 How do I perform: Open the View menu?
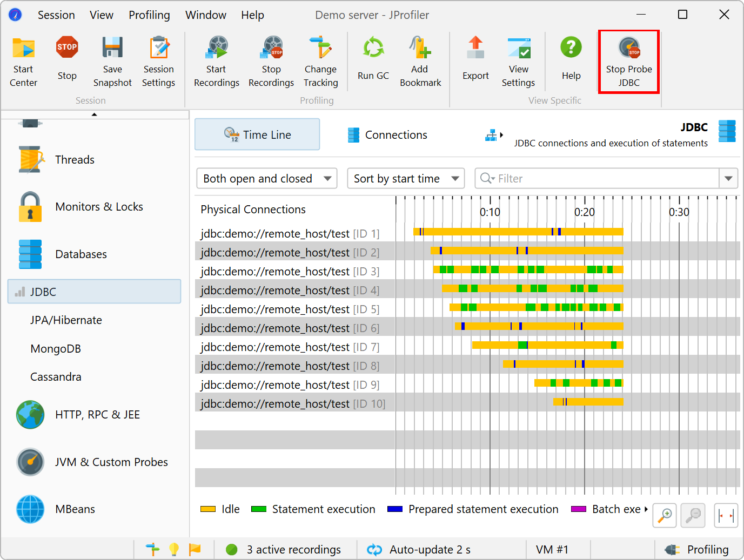pyautogui.click(x=102, y=15)
